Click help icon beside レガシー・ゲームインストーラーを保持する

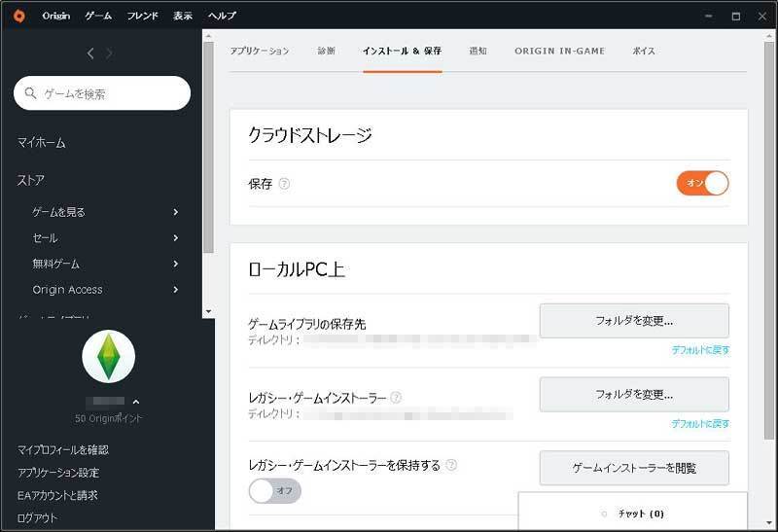pos(451,466)
